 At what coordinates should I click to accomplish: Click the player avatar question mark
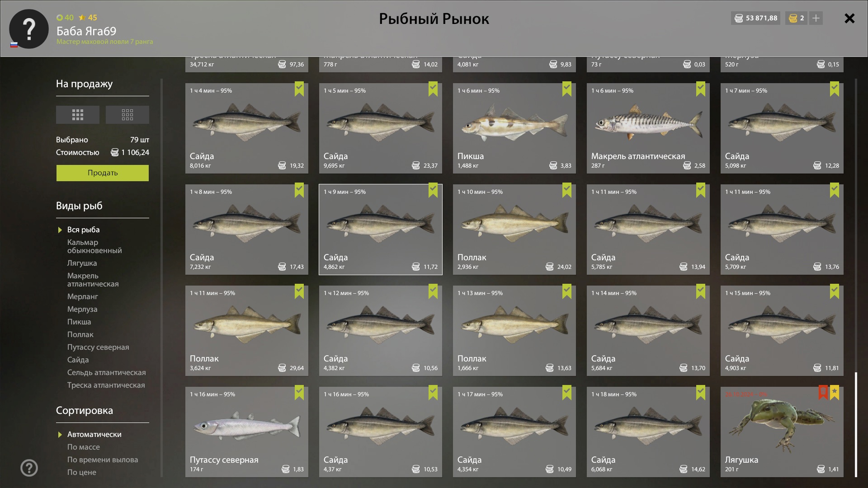(x=29, y=29)
